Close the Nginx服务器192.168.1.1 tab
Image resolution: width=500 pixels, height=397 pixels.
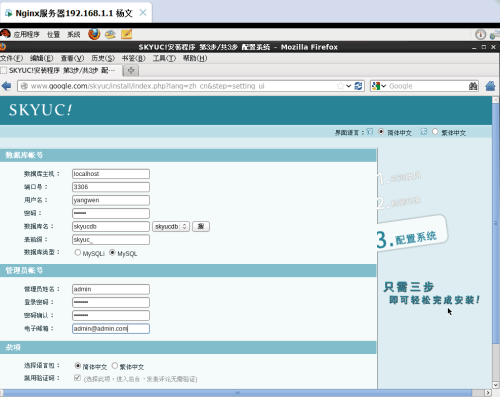click(x=143, y=13)
